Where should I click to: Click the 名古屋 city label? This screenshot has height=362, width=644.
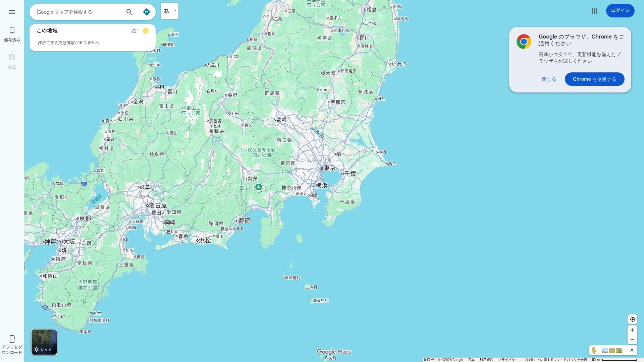coord(158,205)
